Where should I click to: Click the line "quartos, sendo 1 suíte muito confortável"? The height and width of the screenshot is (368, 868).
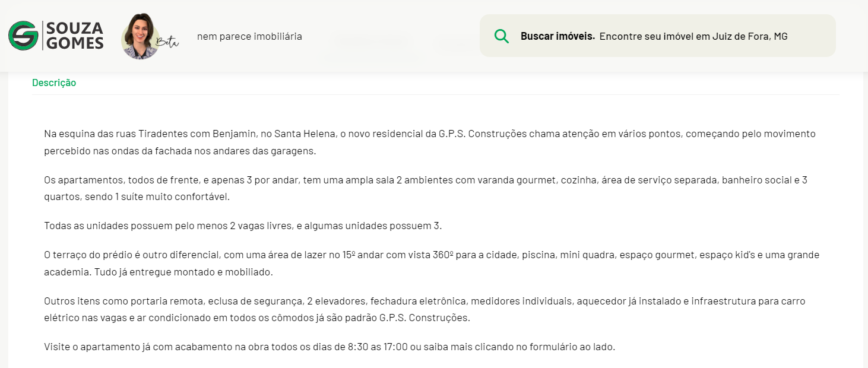pos(137,196)
